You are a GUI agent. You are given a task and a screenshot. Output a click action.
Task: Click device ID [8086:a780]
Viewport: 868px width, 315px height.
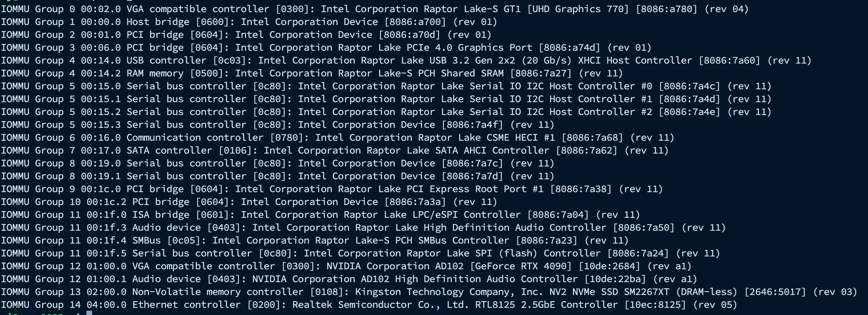click(x=667, y=9)
